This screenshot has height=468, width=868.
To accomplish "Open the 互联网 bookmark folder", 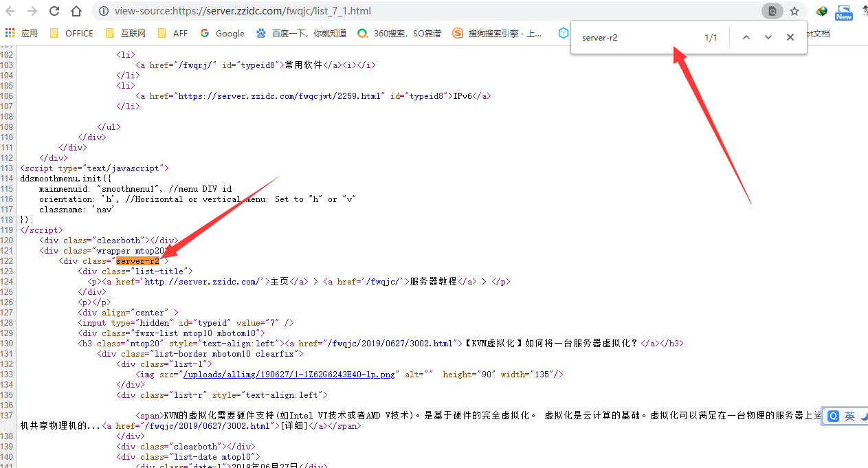I will (x=125, y=33).
